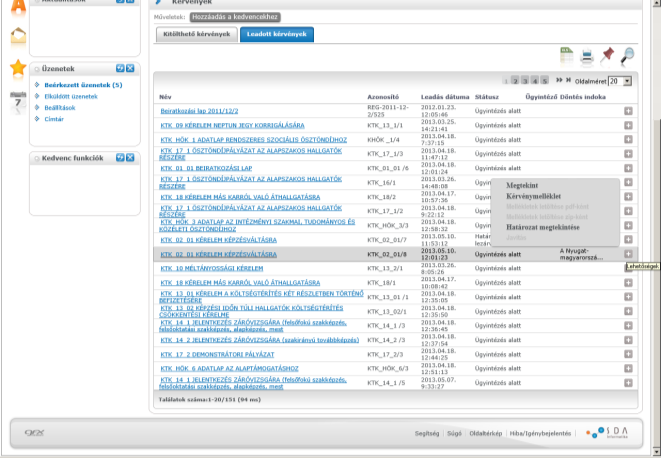Open KTK_09 KÉRELEM NEPTUN JEGY KORRIGÁLÁSÁRA link
Screen dimensions: 661x458
232,125
